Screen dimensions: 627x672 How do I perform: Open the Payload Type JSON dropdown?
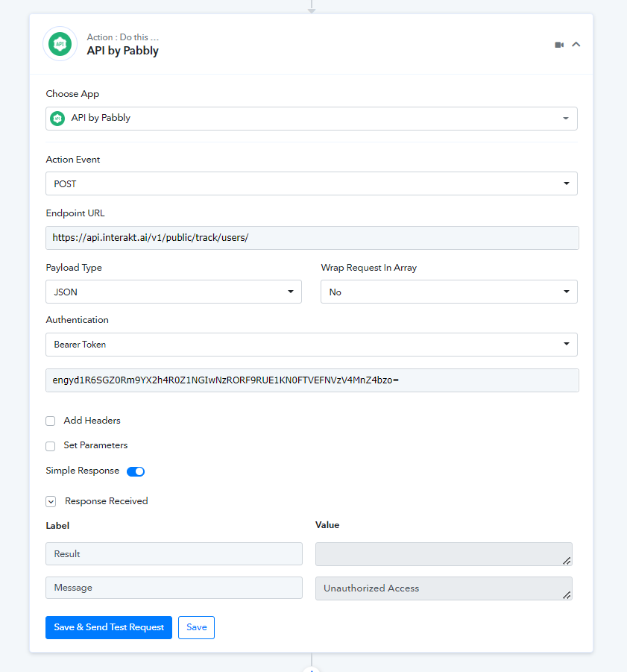tap(174, 292)
